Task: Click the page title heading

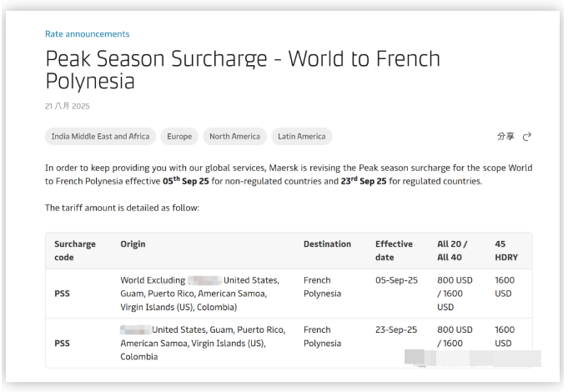Action: pyautogui.click(x=243, y=69)
